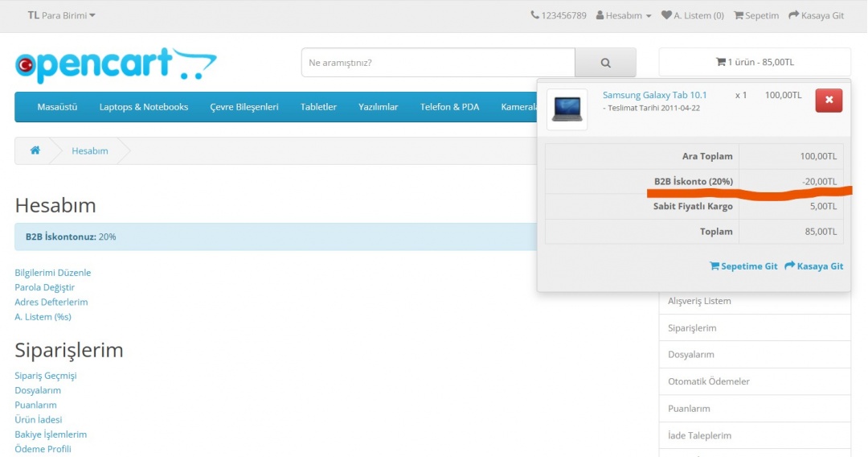Viewport: 868px width, 457px height.
Task: Click the home icon in breadcrumb
Action: 35,150
